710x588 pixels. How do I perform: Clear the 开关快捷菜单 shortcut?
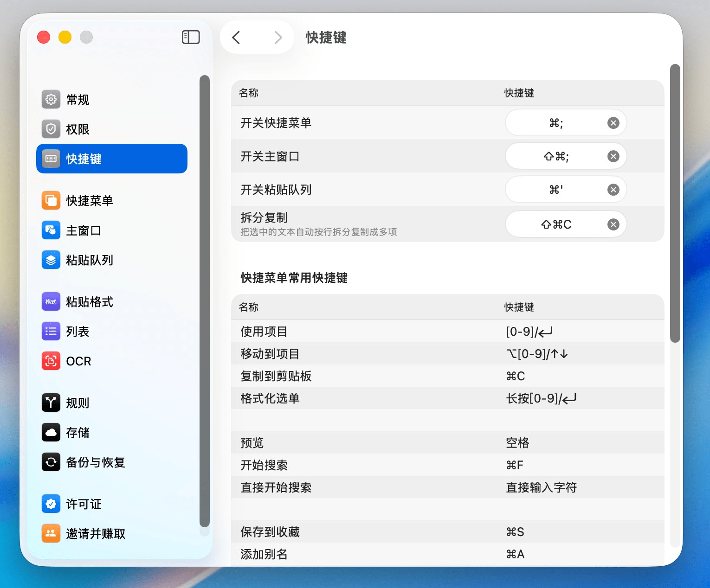click(x=613, y=123)
